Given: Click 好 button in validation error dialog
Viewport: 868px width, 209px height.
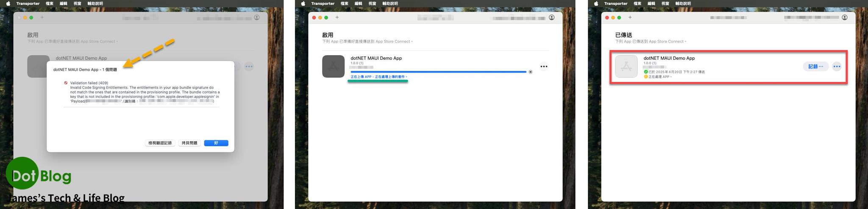Looking at the screenshot, I should tap(216, 143).
